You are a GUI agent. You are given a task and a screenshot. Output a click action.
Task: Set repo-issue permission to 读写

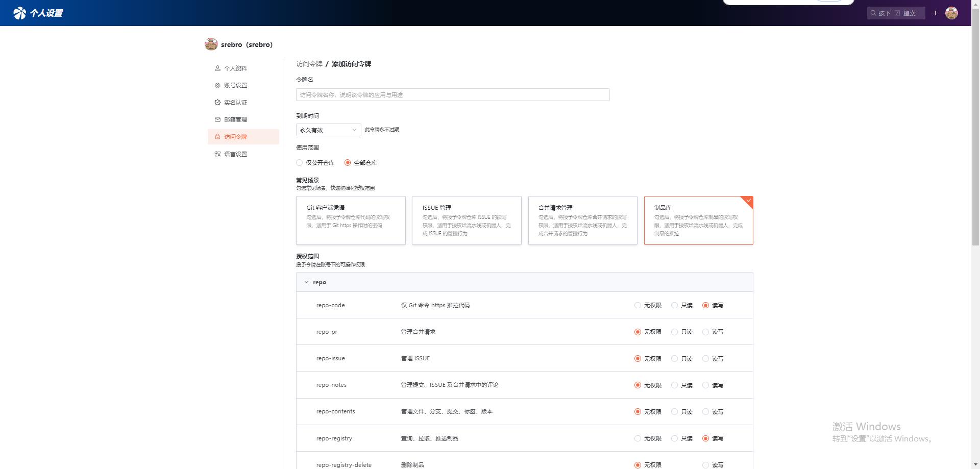click(x=705, y=359)
